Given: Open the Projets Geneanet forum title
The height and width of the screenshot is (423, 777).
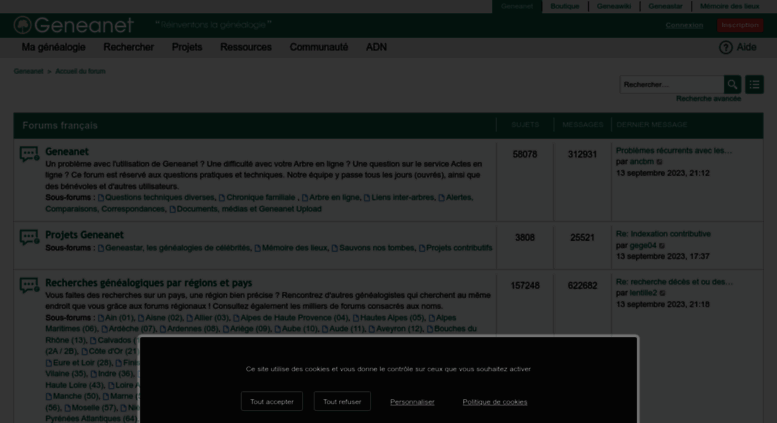Looking at the screenshot, I should click(84, 235).
